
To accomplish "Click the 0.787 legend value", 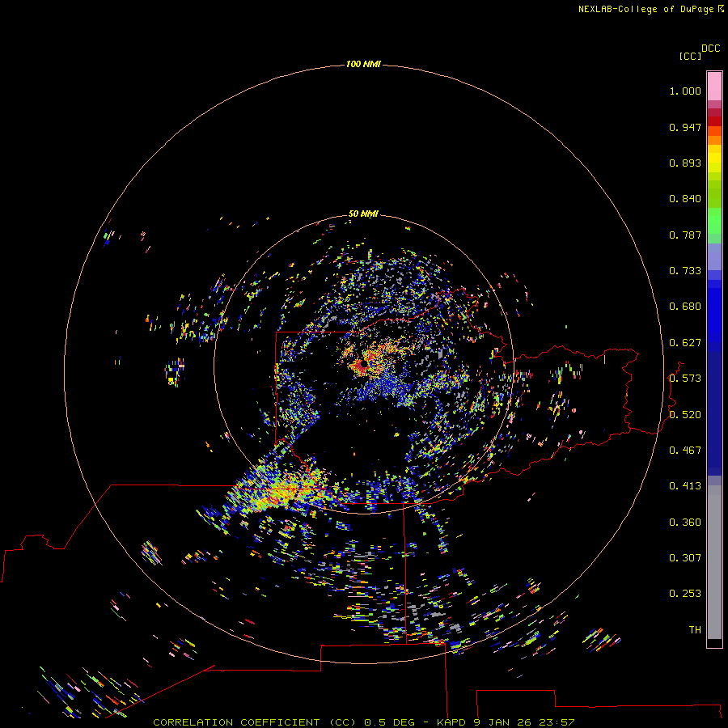I will 685,235.
